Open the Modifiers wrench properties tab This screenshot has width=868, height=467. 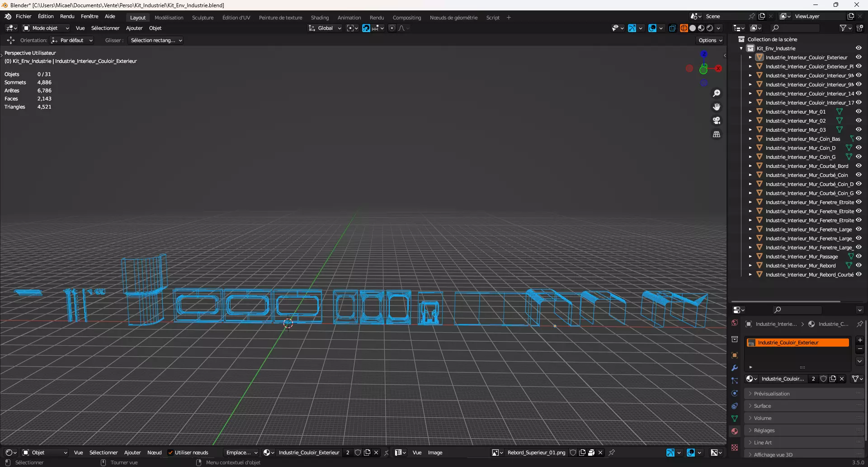(735, 368)
